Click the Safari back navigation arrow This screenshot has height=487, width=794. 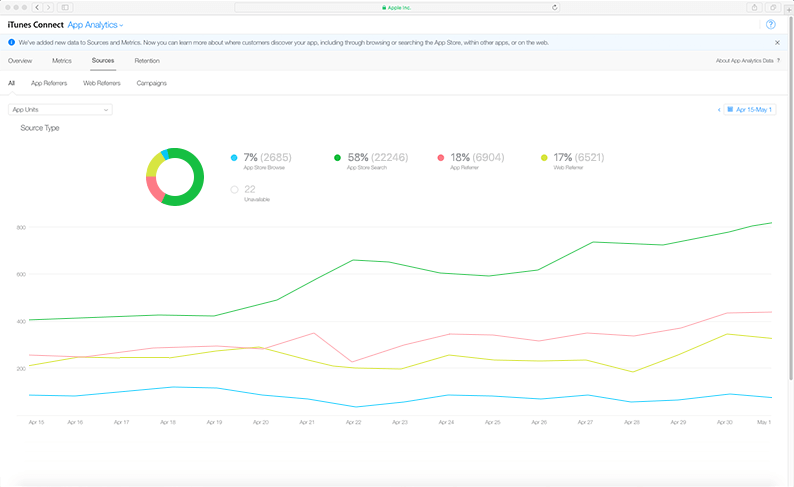(x=37, y=7)
